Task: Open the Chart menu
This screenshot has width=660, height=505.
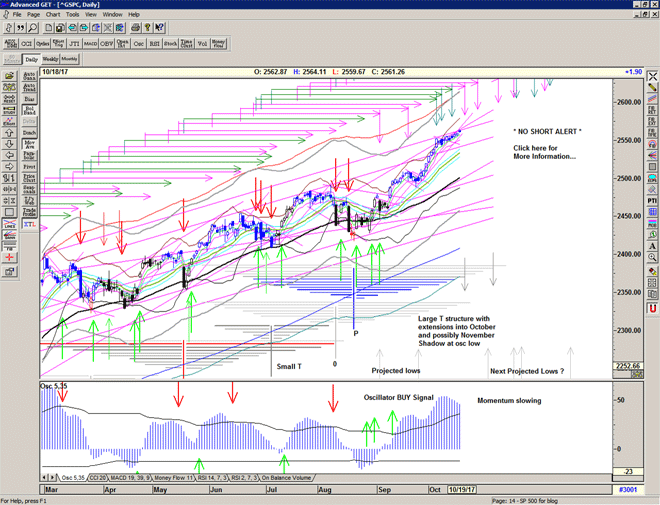Action: [x=53, y=15]
